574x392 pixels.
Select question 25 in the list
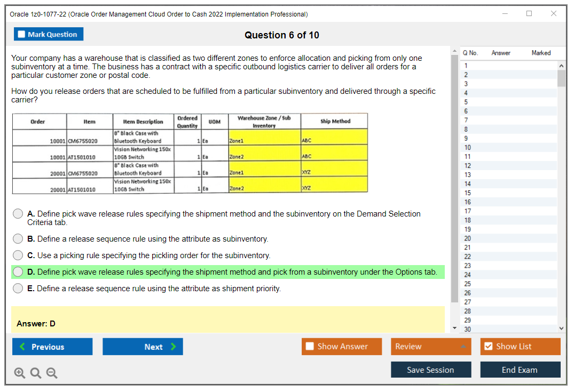click(509, 284)
